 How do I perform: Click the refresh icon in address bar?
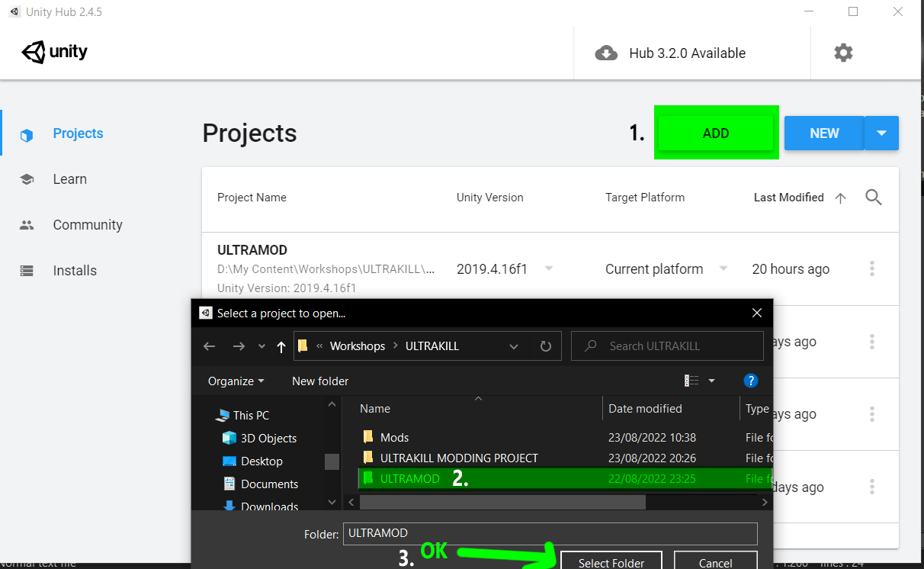[x=546, y=346]
